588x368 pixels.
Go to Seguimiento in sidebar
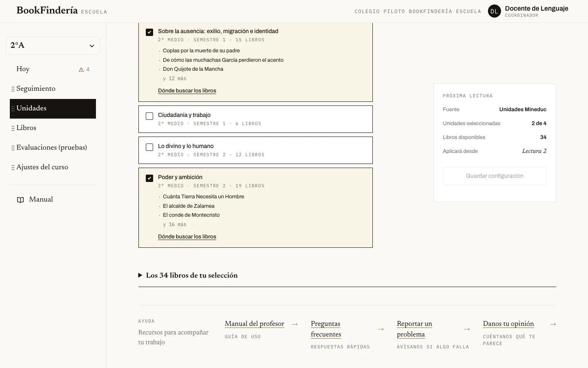53,89
